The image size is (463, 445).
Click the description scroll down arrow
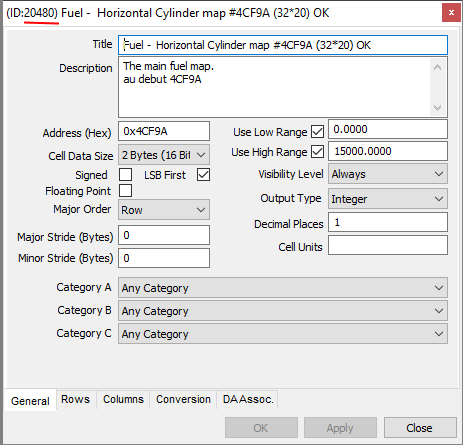point(437,108)
